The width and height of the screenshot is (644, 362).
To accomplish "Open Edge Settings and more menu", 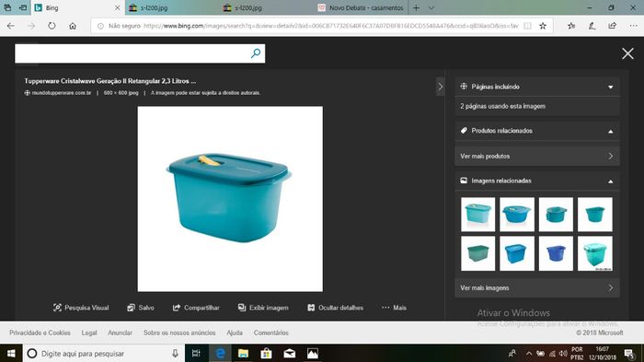I will click(x=633, y=26).
